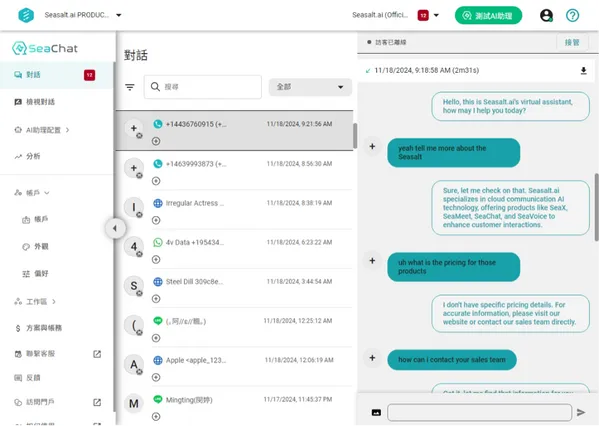
Task: Click the image attachment icon beside message box
Action: pyautogui.click(x=376, y=412)
